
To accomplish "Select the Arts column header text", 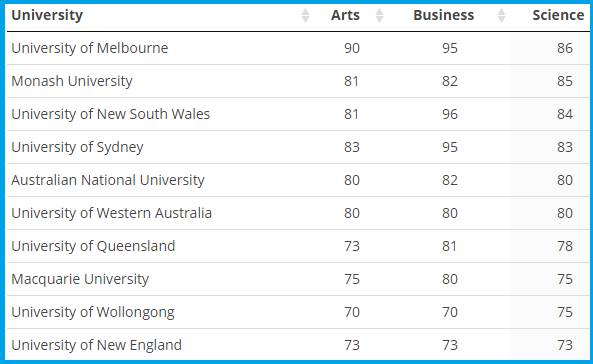I will (345, 15).
